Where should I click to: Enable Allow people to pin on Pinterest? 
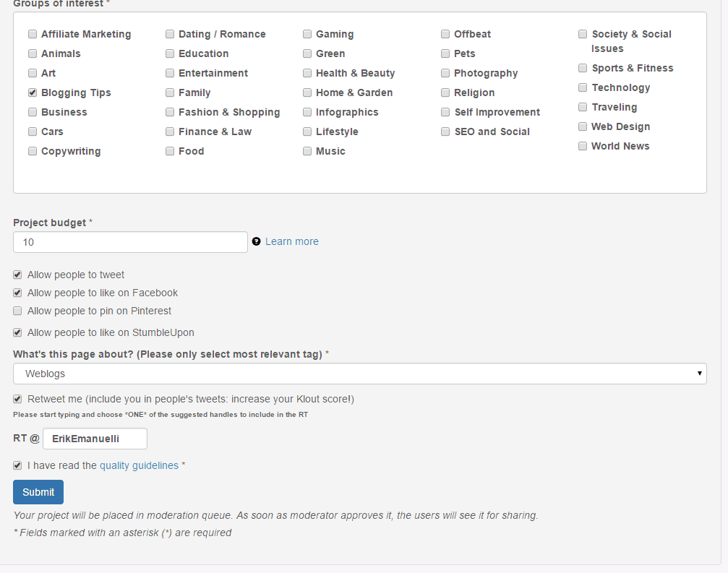[18, 311]
